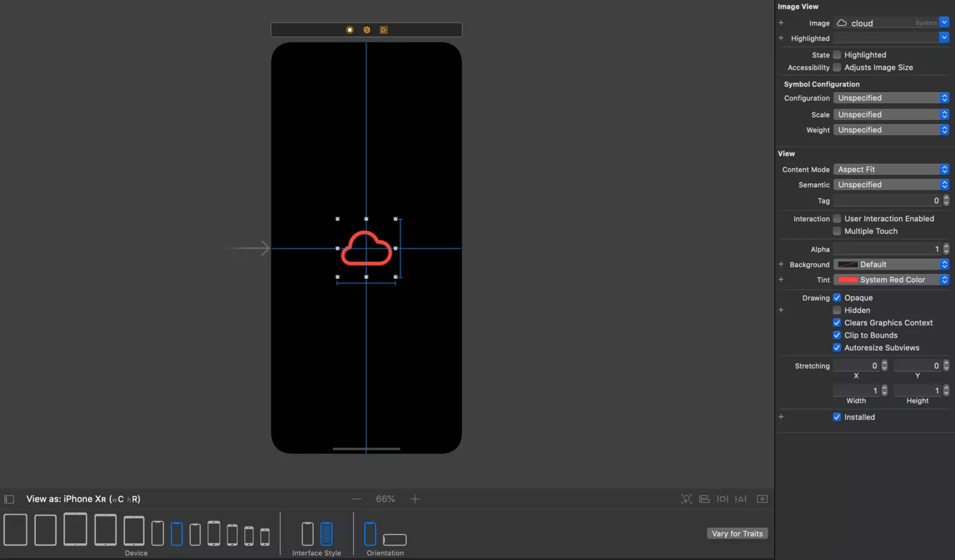Select landscape orientation icon
The width and height of the screenshot is (955, 560).
pyautogui.click(x=395, y=539)
